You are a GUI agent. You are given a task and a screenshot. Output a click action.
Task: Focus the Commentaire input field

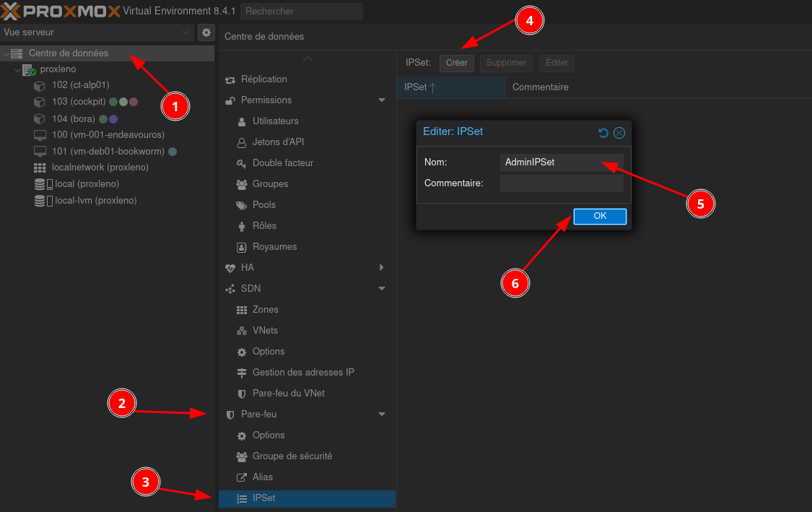(561, 183)
